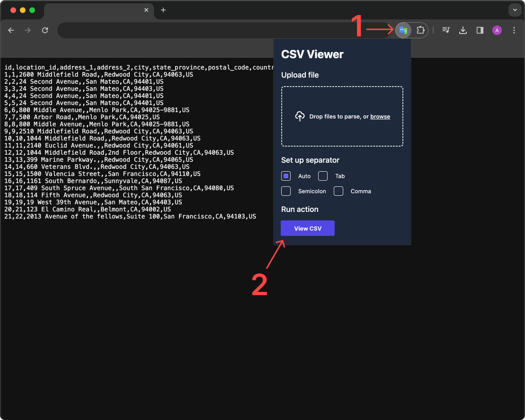Click row '9,9,2510 Middlefield Road'
This screenshot has height=420, width=525.
pyautogui.click(x=99, y=131)
